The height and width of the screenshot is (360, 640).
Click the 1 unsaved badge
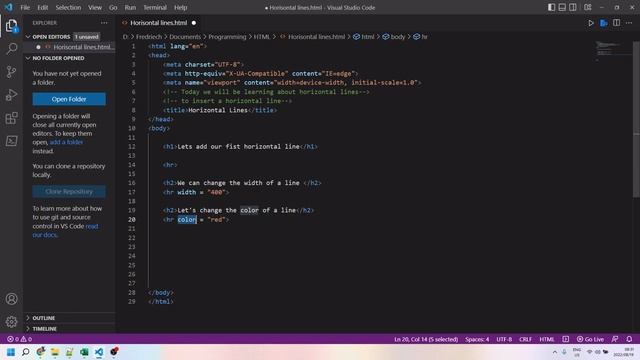[87, 37]
